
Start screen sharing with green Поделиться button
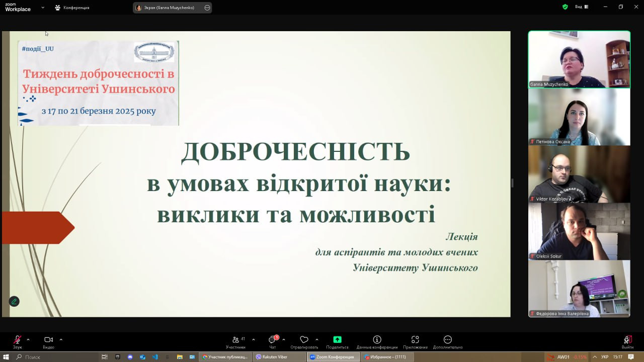coord(337,340)
